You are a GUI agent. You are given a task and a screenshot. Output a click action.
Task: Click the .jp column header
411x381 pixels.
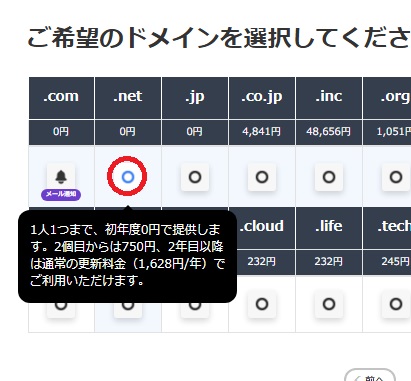coord(195,98)
